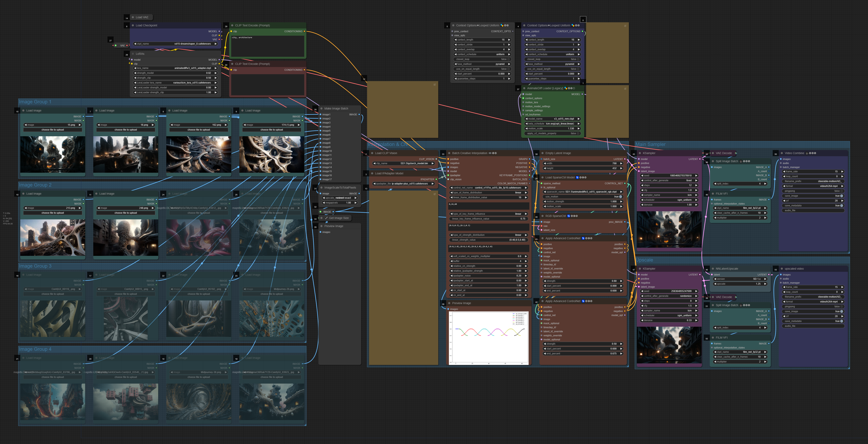Click right arrow of frame_rate in Video Combine node 50
The height and width of the screenshot is (444, 868).
point(842,172)
